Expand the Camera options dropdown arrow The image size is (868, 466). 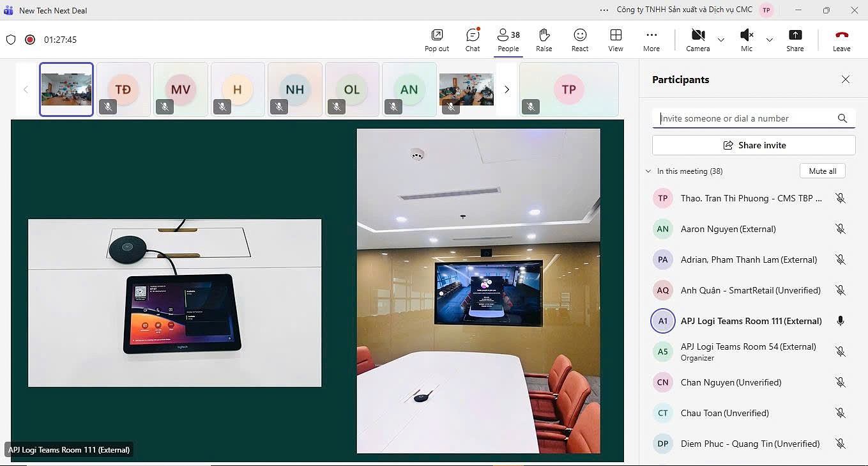pos(721,40)
